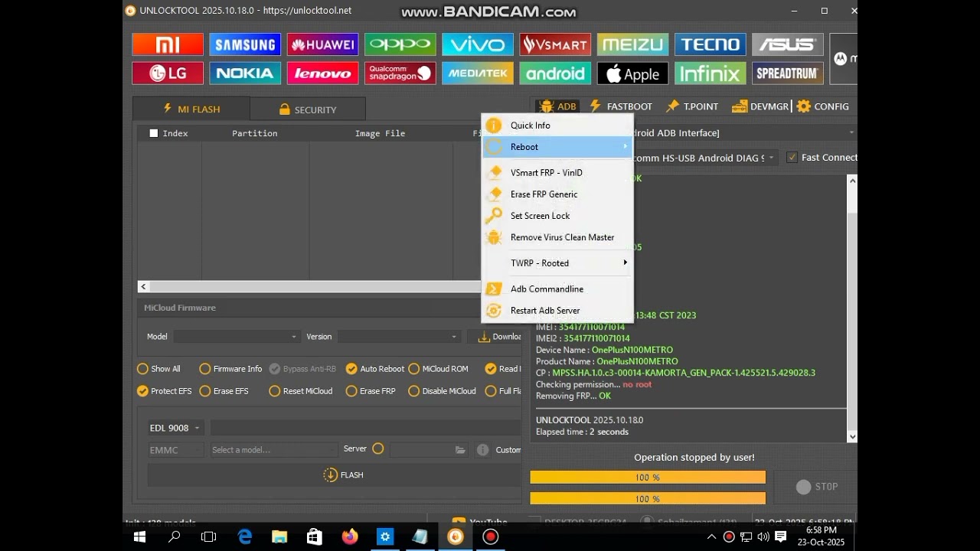Select the Xiaomi MI brand icon
Screen dimensions: 980x551
[168, 44]
